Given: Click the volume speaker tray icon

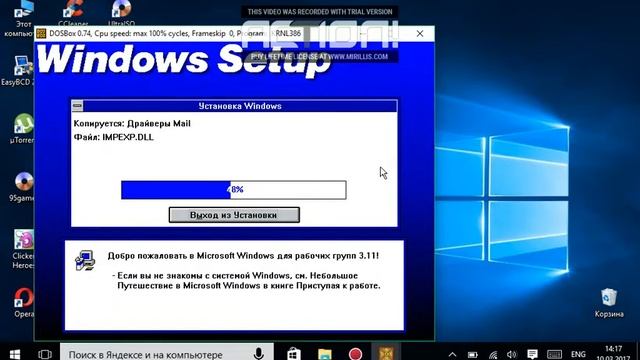Looking at the screenshot, I should point(511,354).
